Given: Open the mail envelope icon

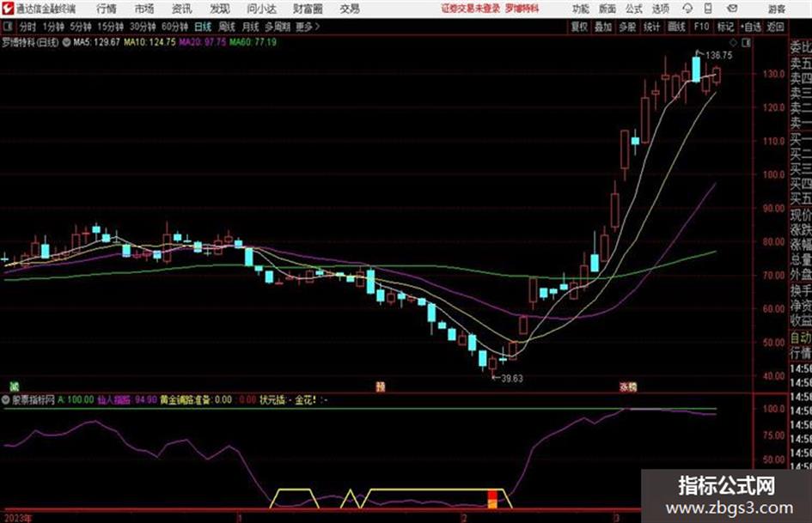Looking at the screenshot, I should click(732, 9).
